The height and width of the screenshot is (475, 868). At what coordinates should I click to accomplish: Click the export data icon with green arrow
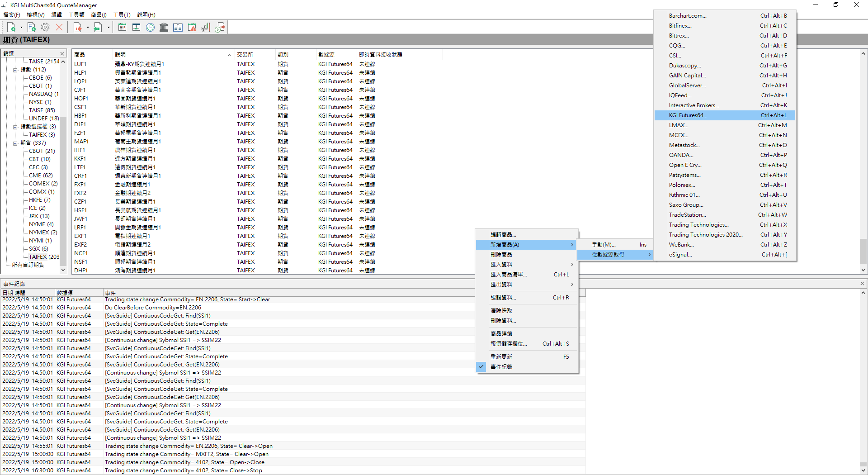98,27
